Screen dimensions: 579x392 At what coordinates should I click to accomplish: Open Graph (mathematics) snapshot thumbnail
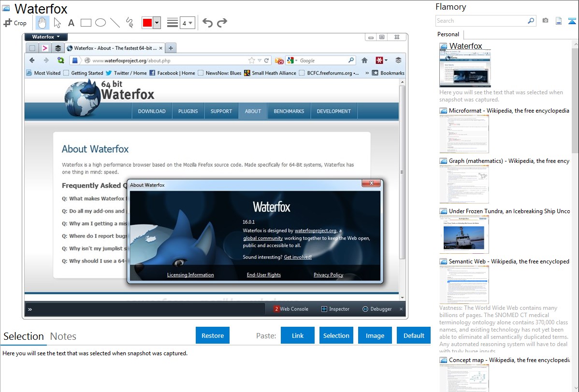pos(464,184)
